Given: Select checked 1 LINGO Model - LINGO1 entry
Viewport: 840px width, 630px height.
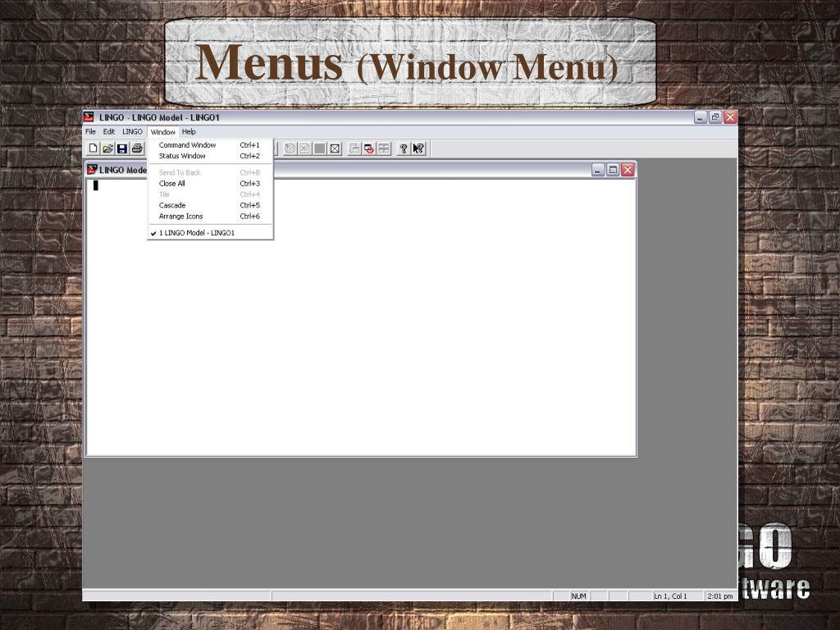Looking at the screenshot, I should coord(210,233).
